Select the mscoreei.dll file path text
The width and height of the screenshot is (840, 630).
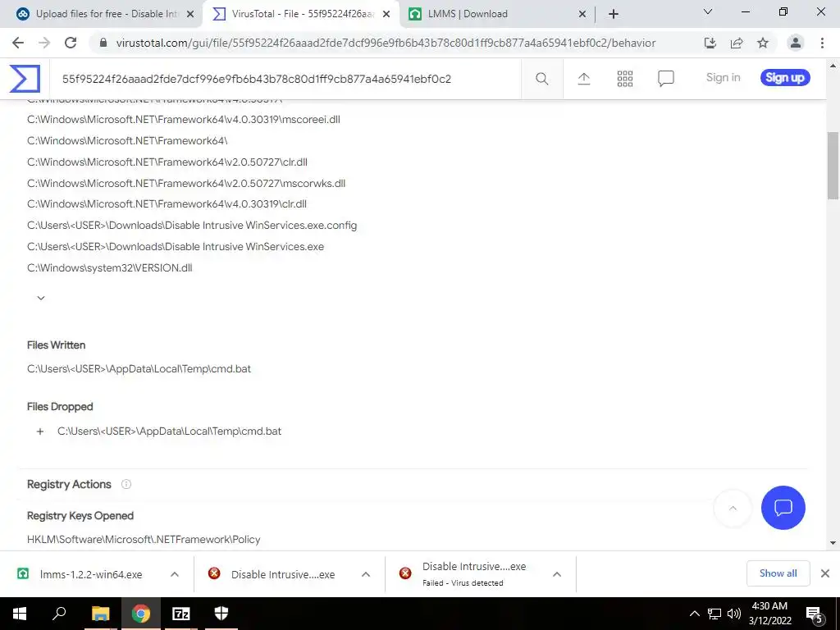pos(184,120)
